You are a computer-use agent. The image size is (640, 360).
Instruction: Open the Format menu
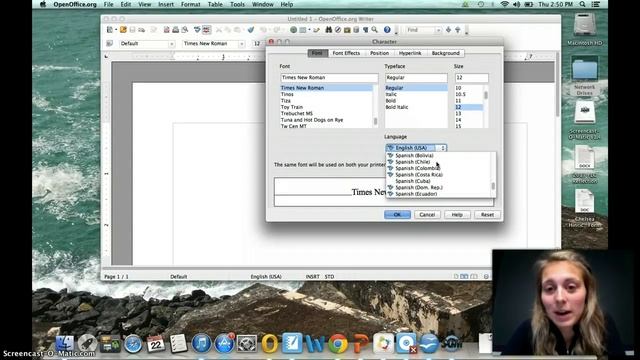tap(190, 4)
